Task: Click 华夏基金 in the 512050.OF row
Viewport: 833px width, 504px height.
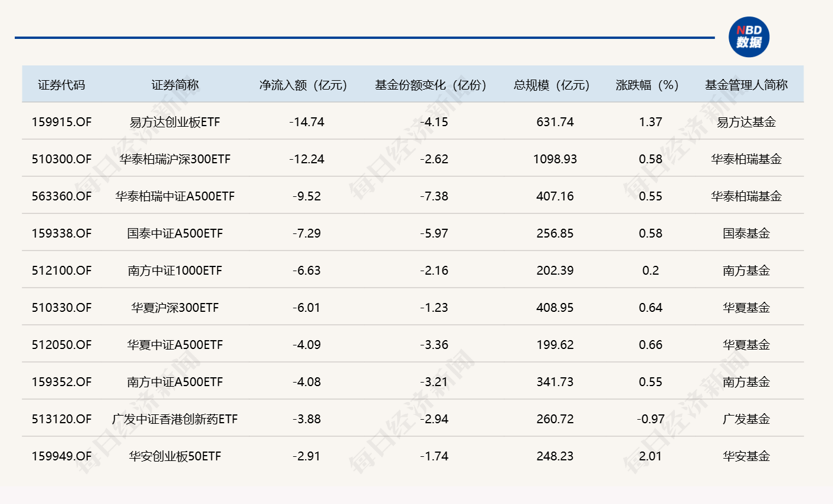Action: point(746,345)
